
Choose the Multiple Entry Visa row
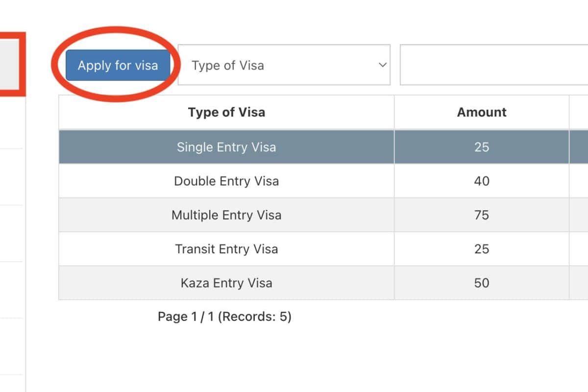pos(226,215)
